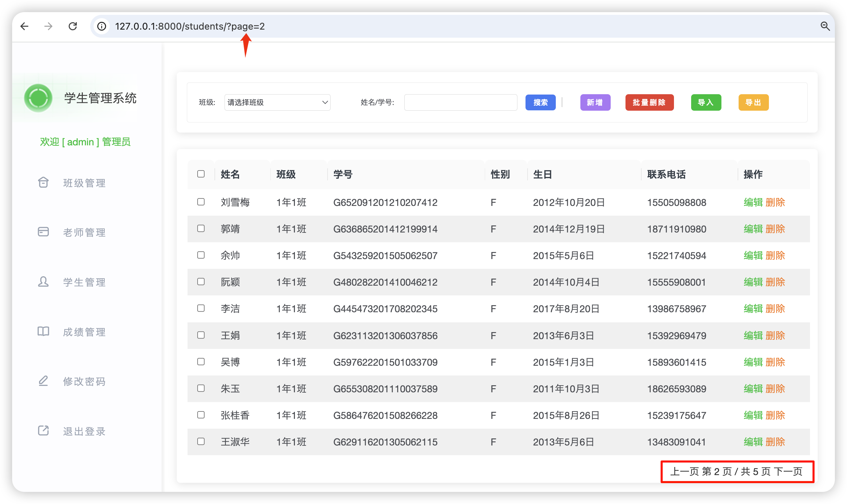
Task: Click the 退出登录 exit icon
Action: pos(43,431)
